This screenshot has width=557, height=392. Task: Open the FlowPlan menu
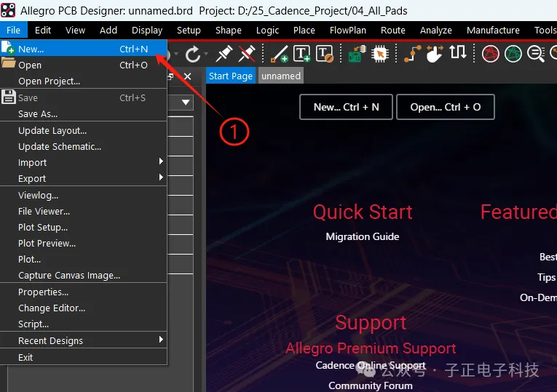348,30
